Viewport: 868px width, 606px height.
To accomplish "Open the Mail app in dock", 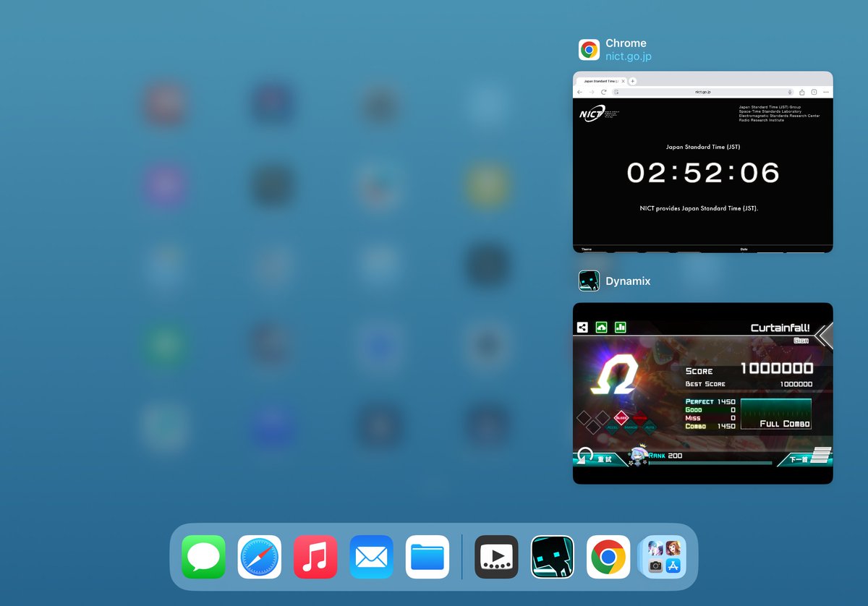I will (371, 557).
